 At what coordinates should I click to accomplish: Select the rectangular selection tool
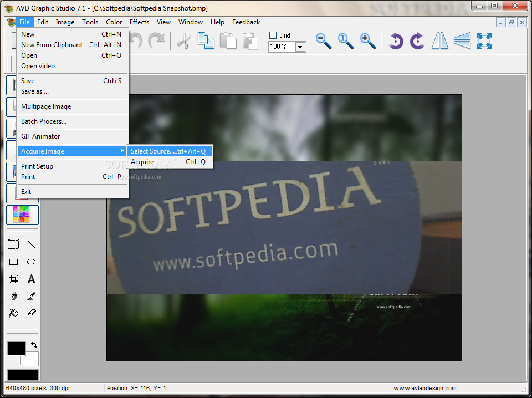click(x=14, y=244)
